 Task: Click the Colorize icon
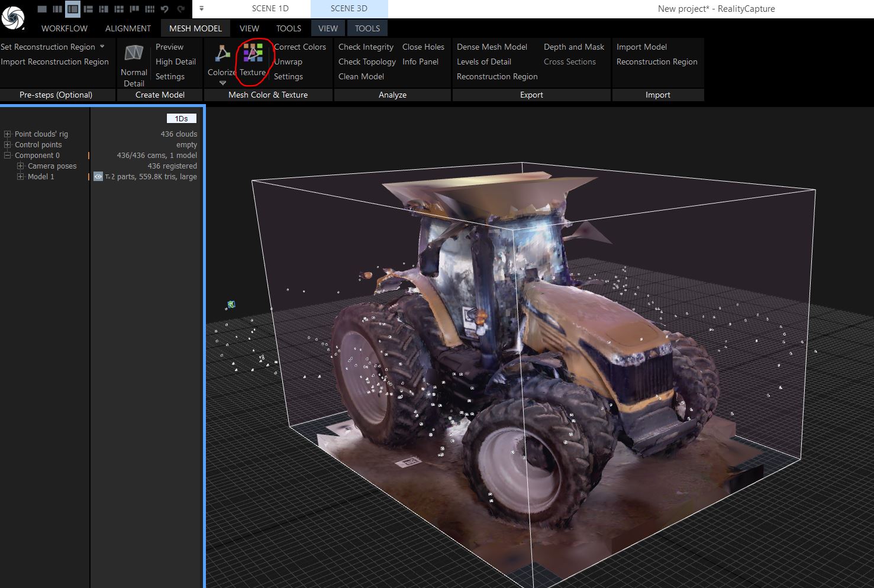pos(222,54)
